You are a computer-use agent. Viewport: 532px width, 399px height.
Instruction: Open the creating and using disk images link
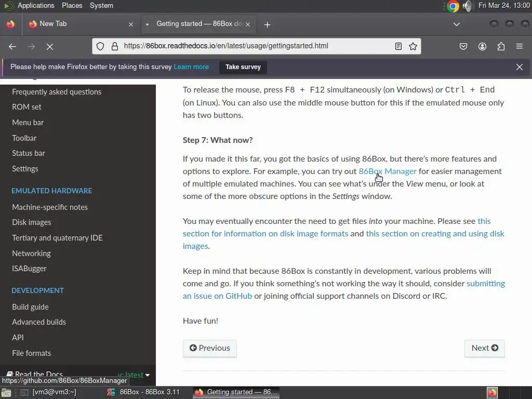[435, 234]
